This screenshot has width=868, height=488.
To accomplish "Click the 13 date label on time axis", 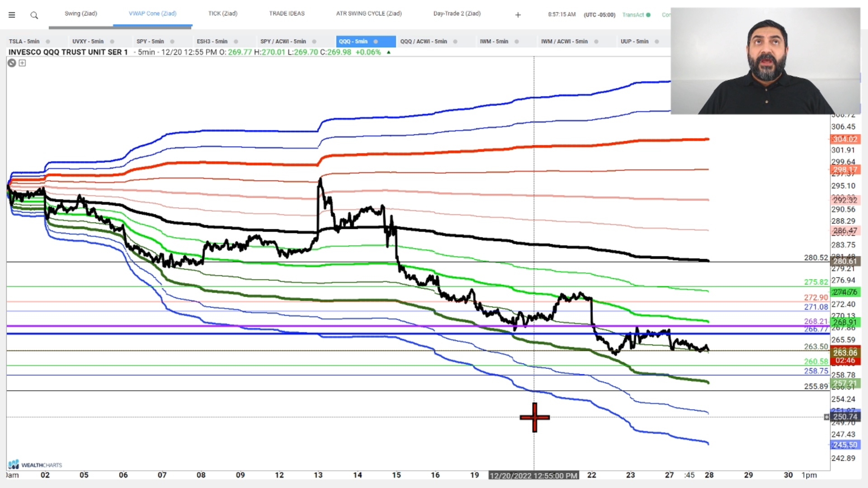I will (x=318, y=475).
